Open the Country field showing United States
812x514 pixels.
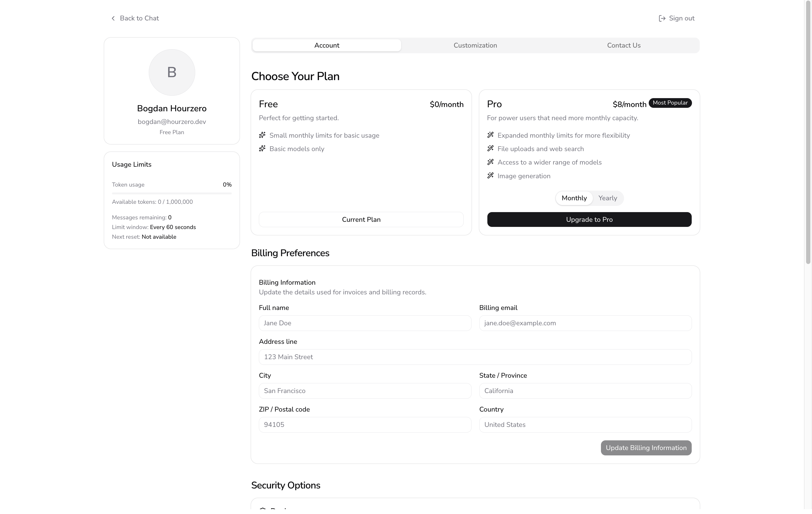coord(585,424)
